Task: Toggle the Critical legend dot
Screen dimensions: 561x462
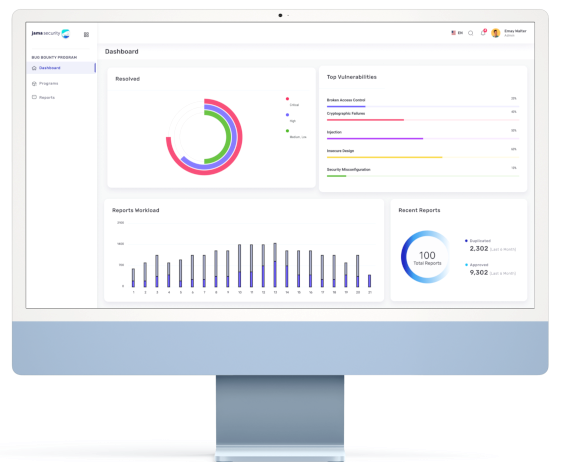Action: point(287,99)
